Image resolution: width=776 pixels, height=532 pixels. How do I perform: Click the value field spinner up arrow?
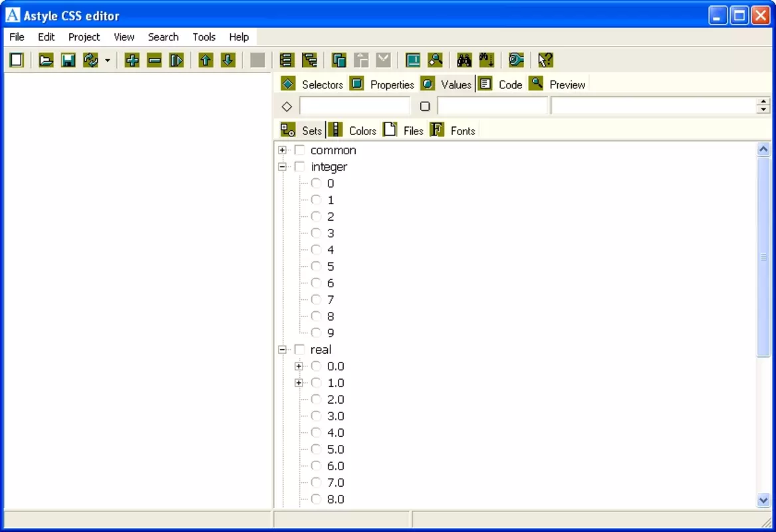point(763,102)
